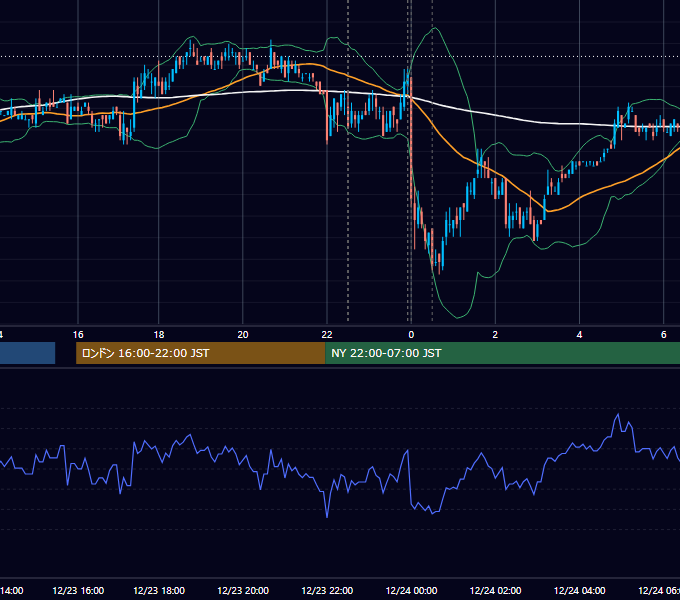Image resolution: width=680 pixels, height=600 pixels.
Task: Click the 12/23 22:00 time axis label
Action: coord(327,590)
